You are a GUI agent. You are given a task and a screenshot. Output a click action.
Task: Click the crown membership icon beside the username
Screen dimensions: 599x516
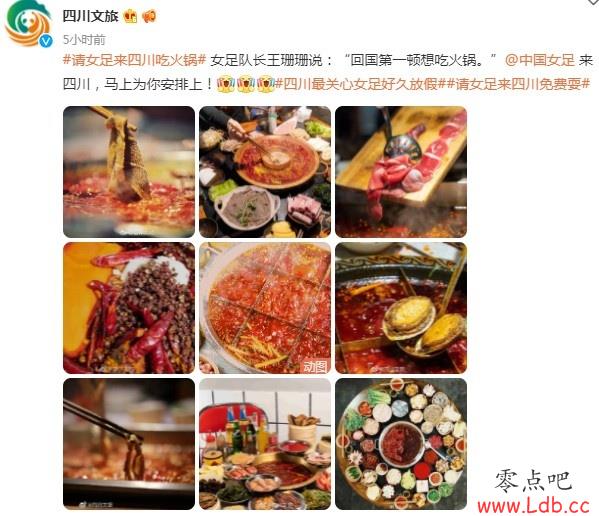130,16
